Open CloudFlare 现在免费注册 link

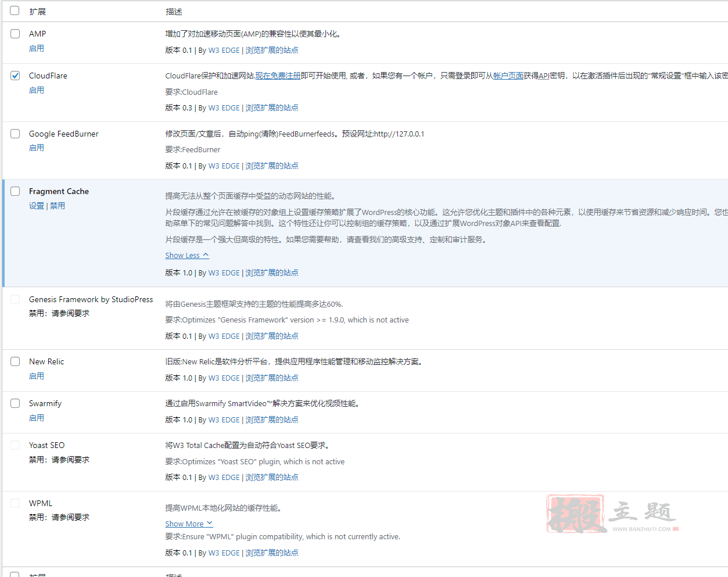tap(278, 76)
